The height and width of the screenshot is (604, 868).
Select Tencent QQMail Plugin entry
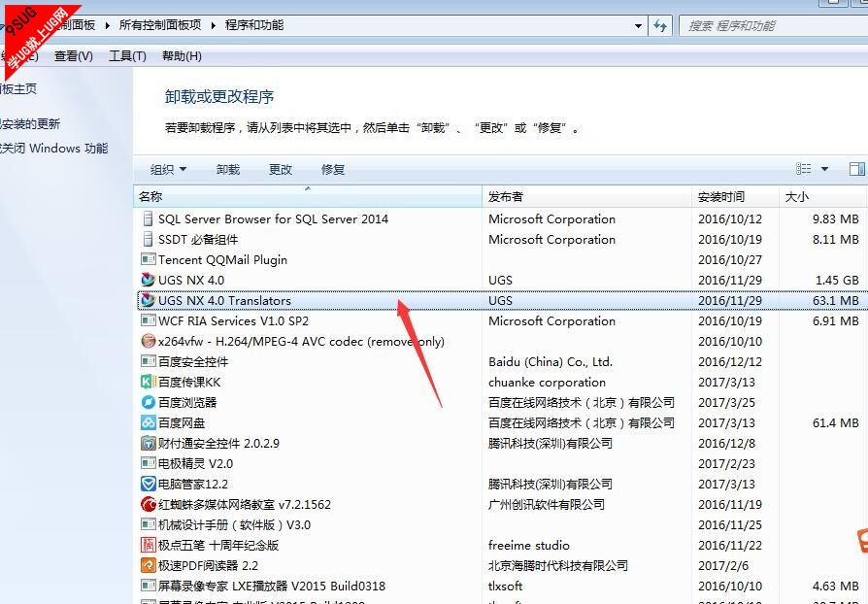pos(222,259)
